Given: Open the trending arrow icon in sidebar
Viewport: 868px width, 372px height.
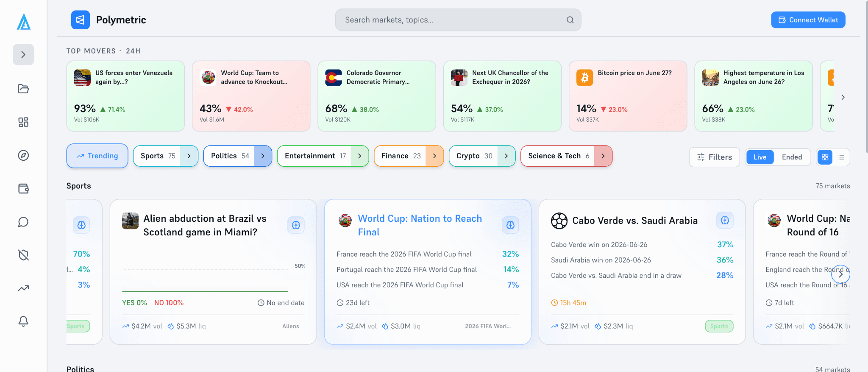Looking at the screenshot, I should pyautogui.click(x=23, y=288).
